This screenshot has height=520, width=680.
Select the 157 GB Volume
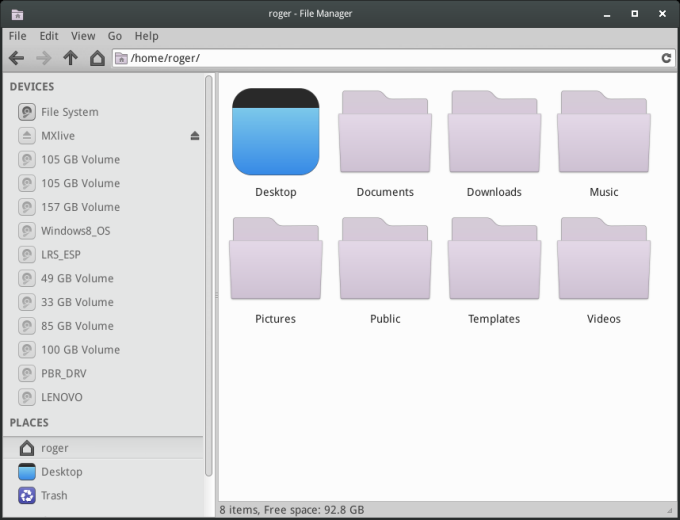[x=80, y=207]
